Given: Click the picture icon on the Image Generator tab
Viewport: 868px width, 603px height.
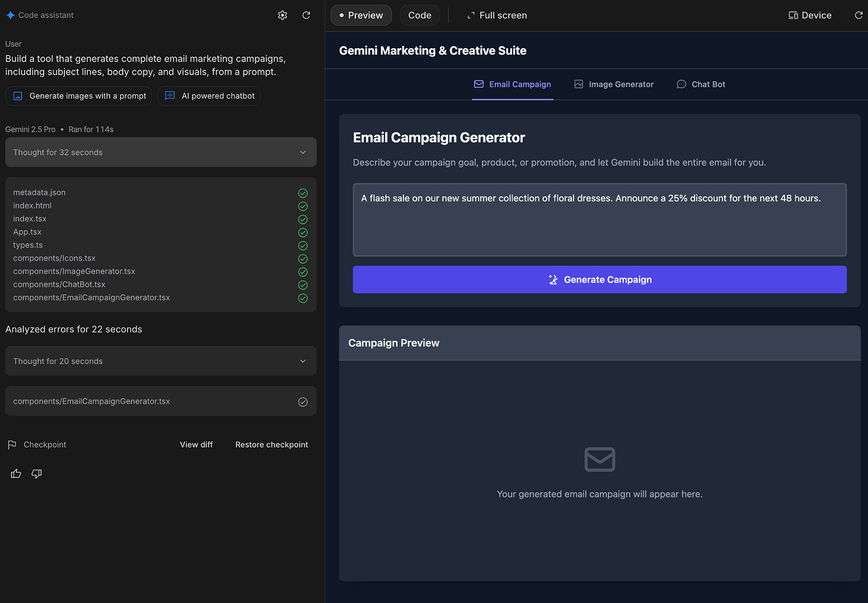Looking at the screenshot, I should [579, 85].
